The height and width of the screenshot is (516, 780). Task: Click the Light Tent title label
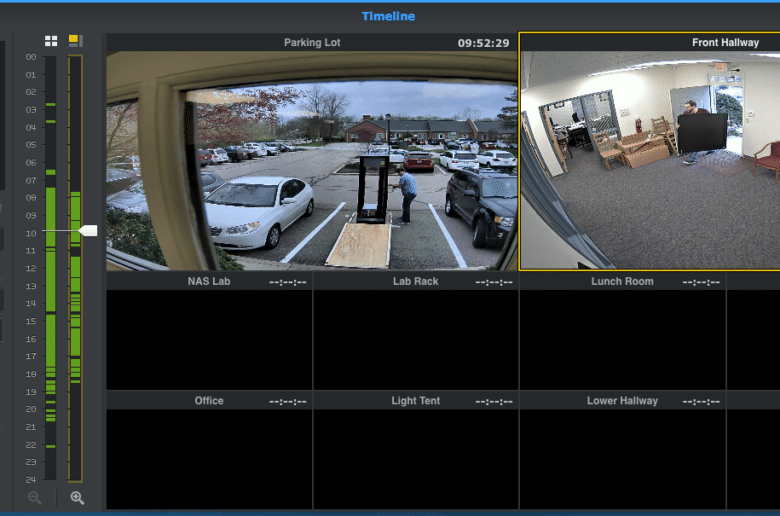415,401
